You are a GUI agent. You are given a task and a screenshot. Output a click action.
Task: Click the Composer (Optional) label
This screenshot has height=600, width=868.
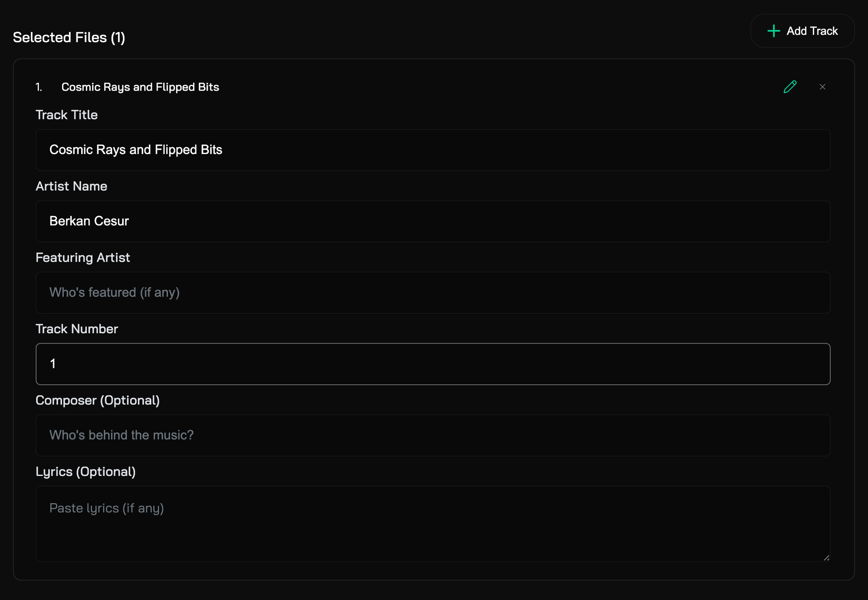click(98, 400)
